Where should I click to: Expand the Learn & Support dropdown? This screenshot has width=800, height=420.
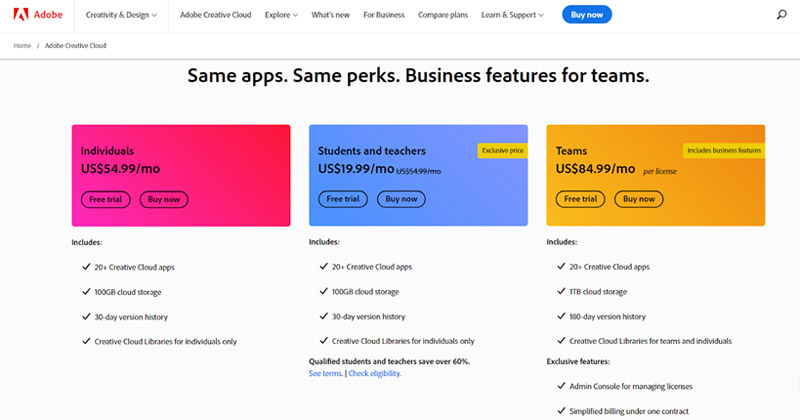[x=513, y=15]
